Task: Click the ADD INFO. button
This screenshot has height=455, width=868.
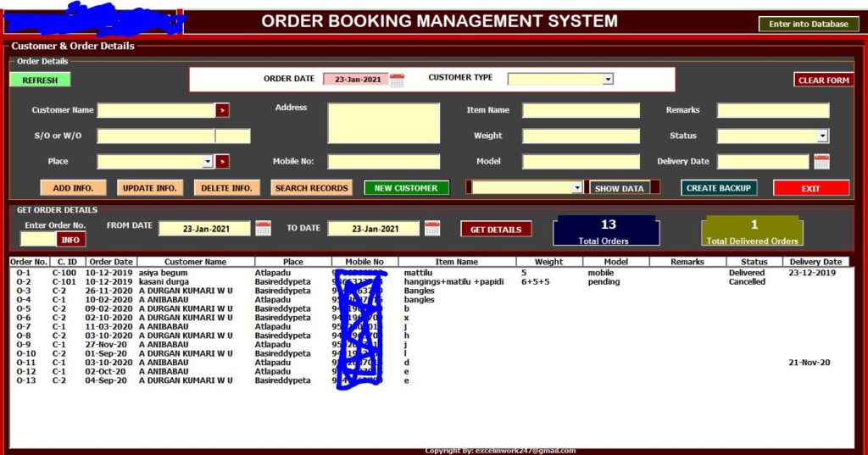Action: (73, 187)
